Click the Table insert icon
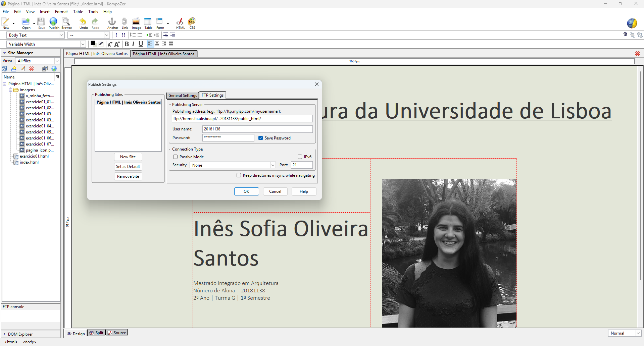The height and width of the screenshot is (346, 644). 148,22
